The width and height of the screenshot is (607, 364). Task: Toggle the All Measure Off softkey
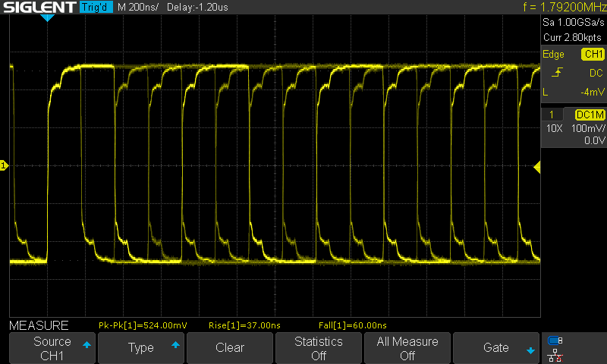(x=407, y=348)
